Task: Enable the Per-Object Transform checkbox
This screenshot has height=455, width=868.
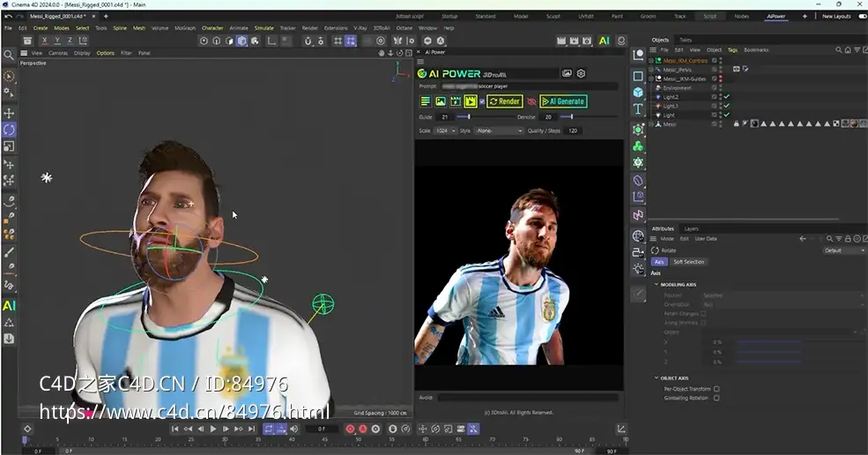Action: click(x=716, y=389)
